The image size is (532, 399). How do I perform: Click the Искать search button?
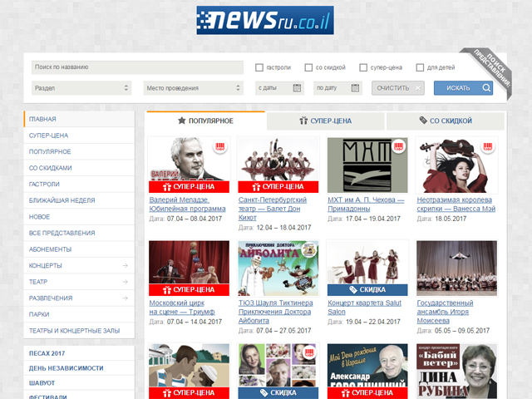[463, 88]
